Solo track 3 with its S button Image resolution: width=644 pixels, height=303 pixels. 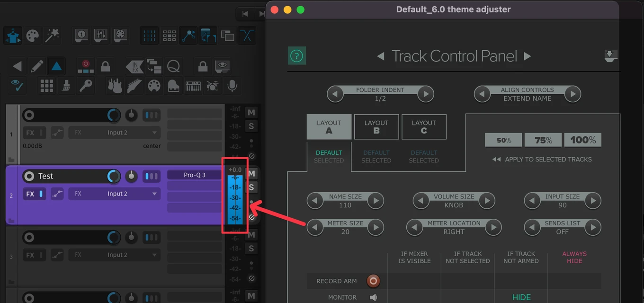click(x=251, y=249)
